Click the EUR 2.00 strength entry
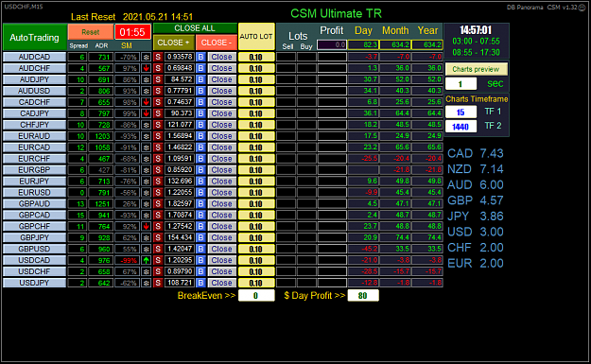This screenshot has height=364, width=591. coord(476,263)
